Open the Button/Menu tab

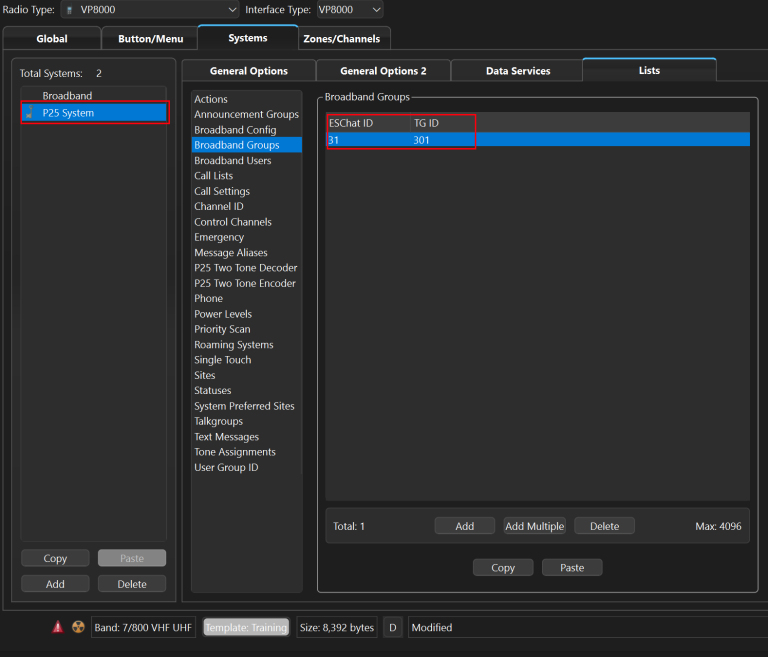pyautogui.click(x=150, y=39)
